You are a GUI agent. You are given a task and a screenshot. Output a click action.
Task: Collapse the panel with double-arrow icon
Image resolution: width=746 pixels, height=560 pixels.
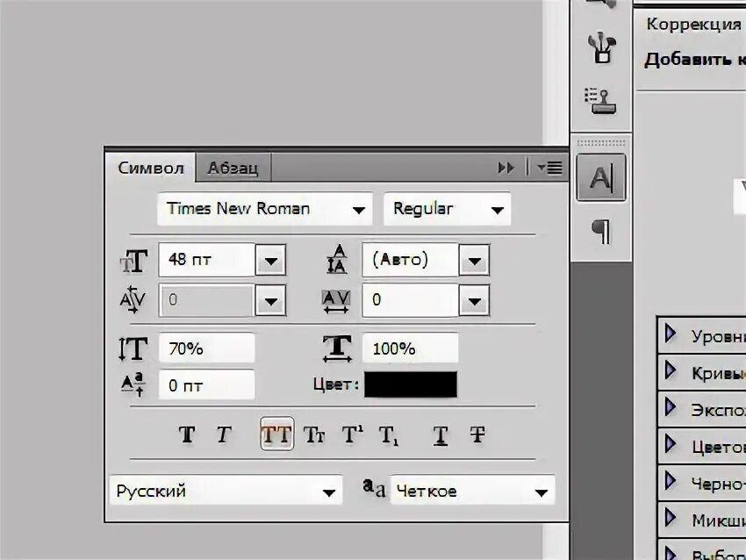click(x=506, y=168)
